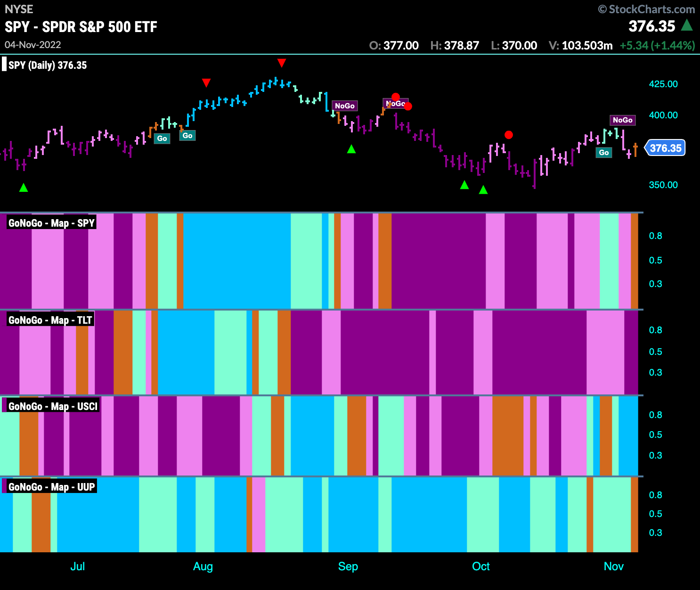This screenshot has height=590, width=700.
Task: Click the 400.00 price axis label
Action: coord(663,115)
